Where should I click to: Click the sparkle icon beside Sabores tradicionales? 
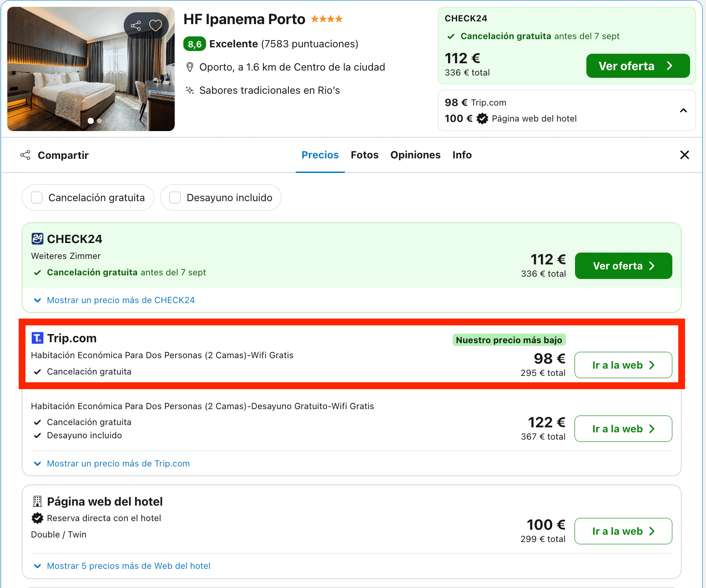coord(190,90)
